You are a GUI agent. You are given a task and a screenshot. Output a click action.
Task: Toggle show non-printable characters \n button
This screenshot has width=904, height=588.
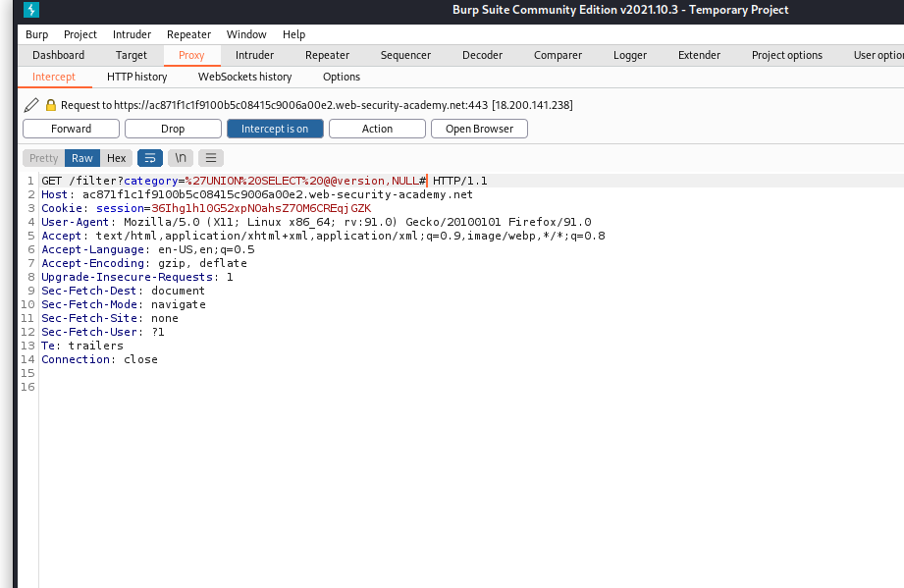click(181, 158)
